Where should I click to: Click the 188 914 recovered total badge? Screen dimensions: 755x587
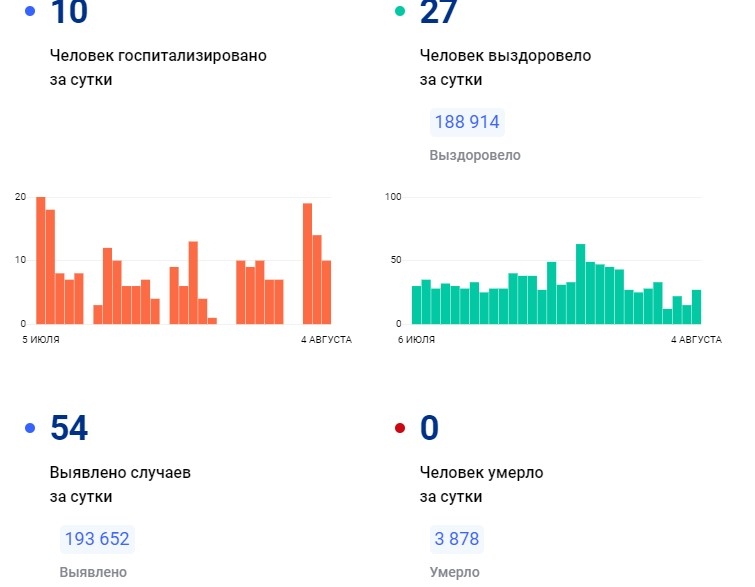coord(466,122)
